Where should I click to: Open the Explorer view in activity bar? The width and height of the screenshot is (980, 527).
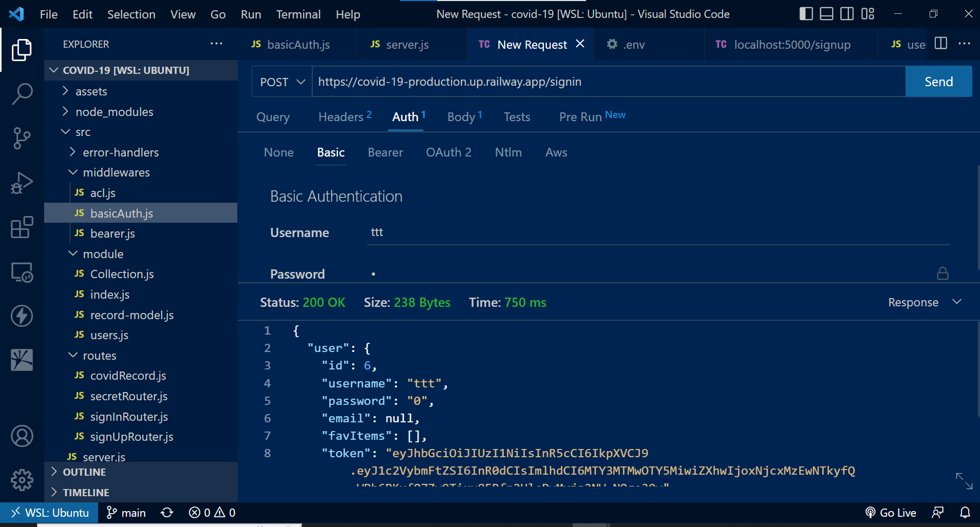click(22, 50)
